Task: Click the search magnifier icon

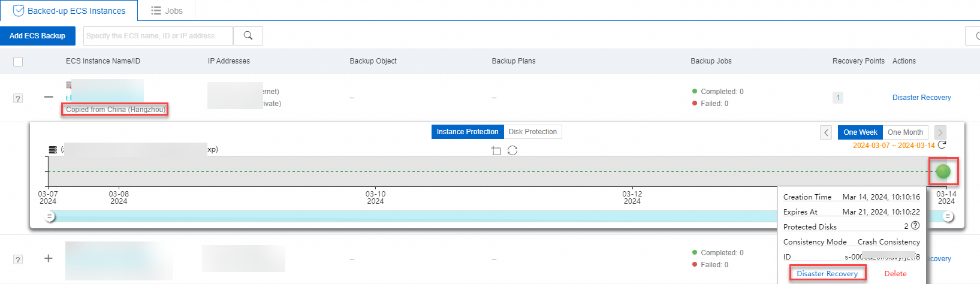Action: click(248, 36)
